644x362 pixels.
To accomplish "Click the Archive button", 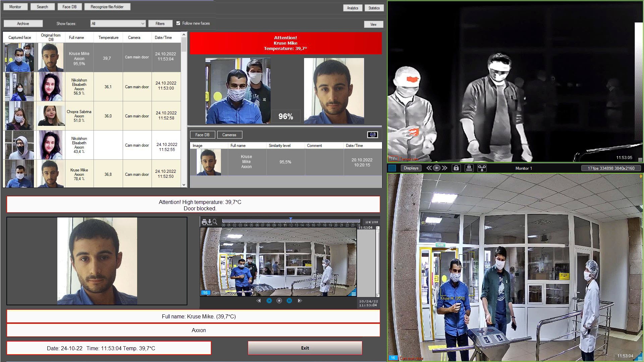I will pyautogui.click(x=23, y=23).
